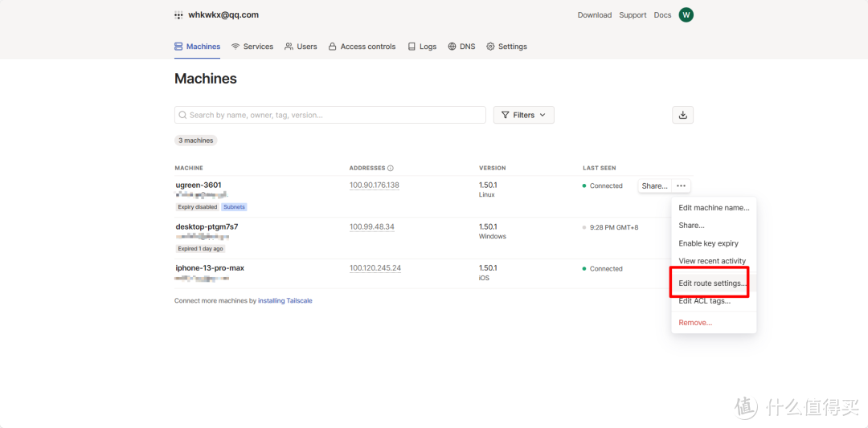Viewport: 868px width, 428px height.
Task: Open the installing Tailscale link
Action: (x=285, y=300)
